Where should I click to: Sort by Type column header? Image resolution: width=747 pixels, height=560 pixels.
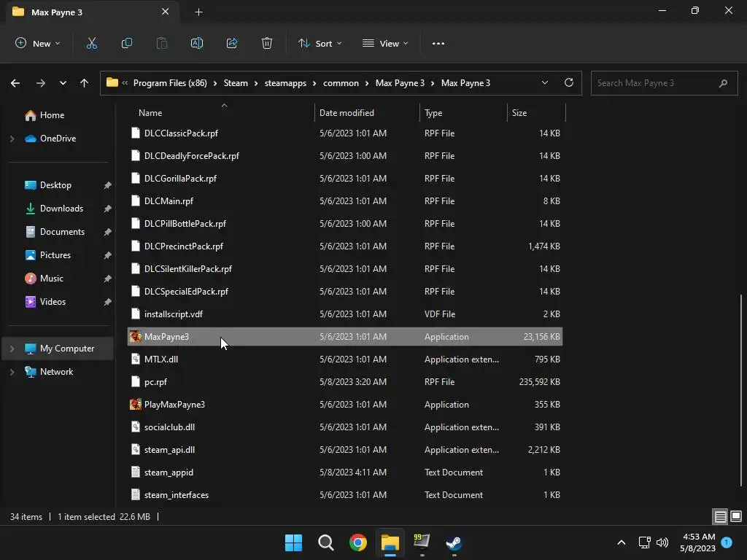pos(433,113)
